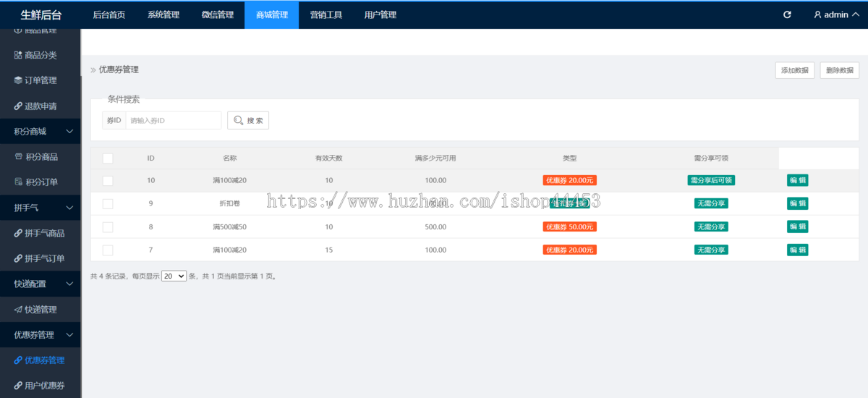868x398 pixels.
Task: Click the 退款申请 link icon
Action: pyautogui.click(x=18, y=106)
